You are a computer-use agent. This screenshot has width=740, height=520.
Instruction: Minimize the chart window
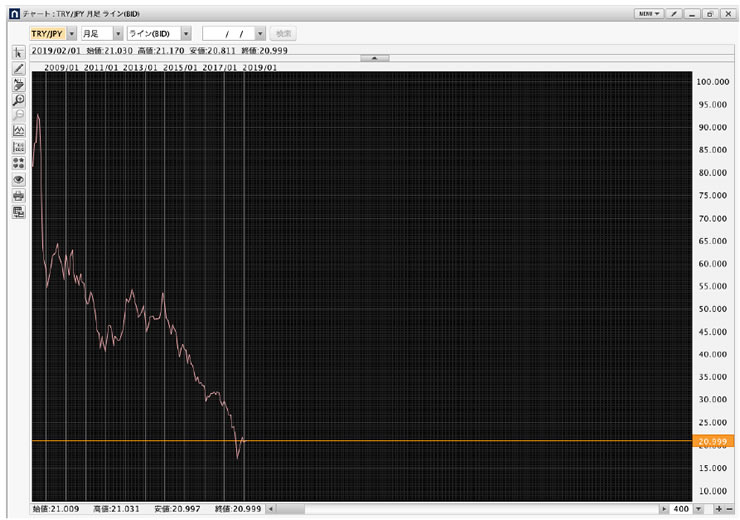[692, 14]
